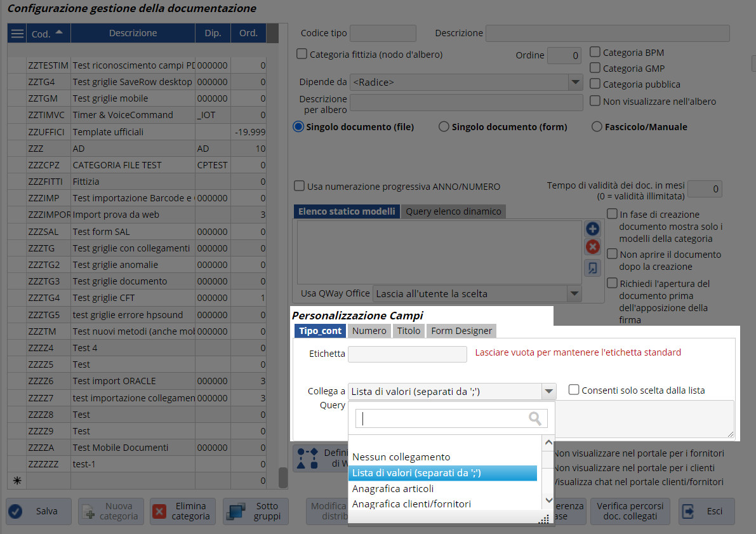The height and width of the screenshot is (534, 756).
Task: Click the blue plus add model icon
Action: [x=592, y=229]
